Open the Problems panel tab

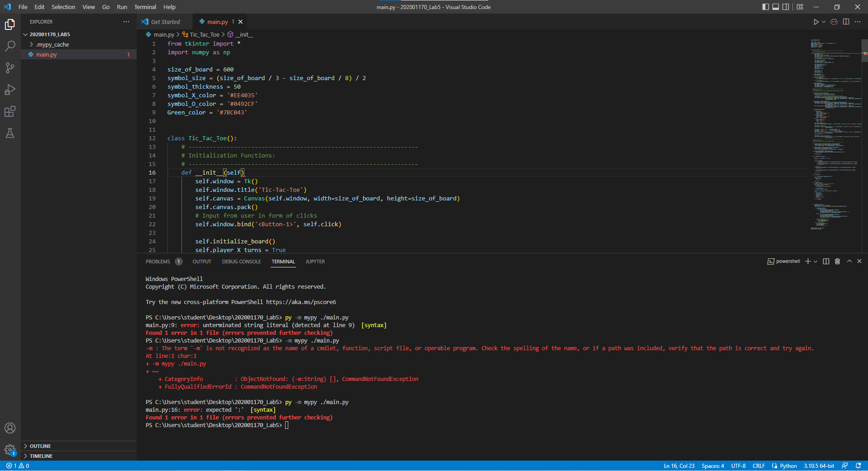163,262
